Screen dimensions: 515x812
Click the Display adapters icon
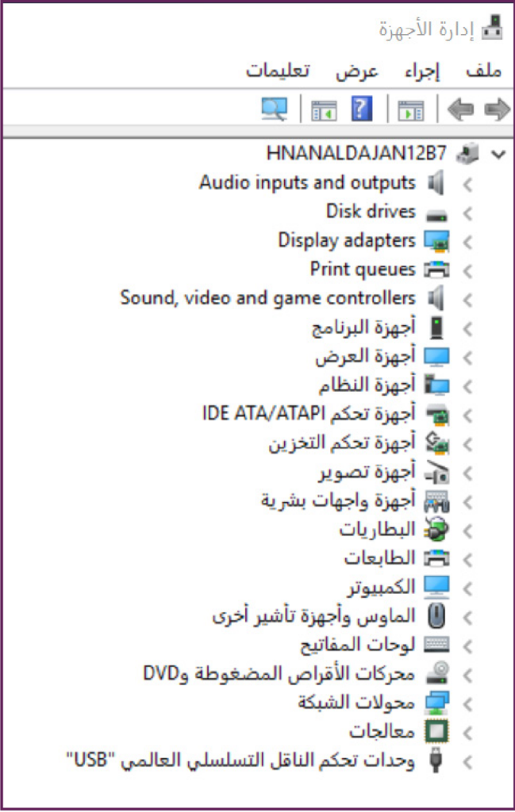click(x=436, y=241)
